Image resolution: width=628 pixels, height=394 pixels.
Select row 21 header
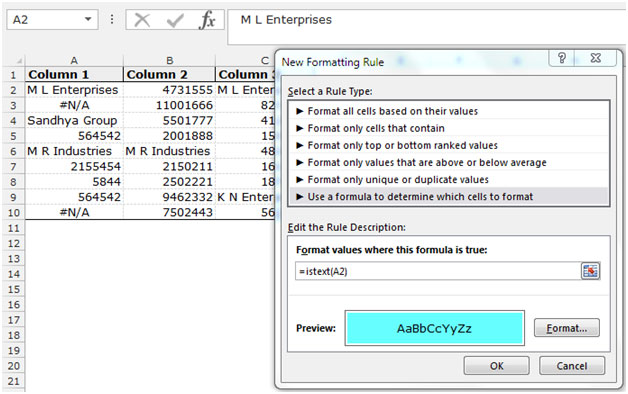click(x=13, y=381)
